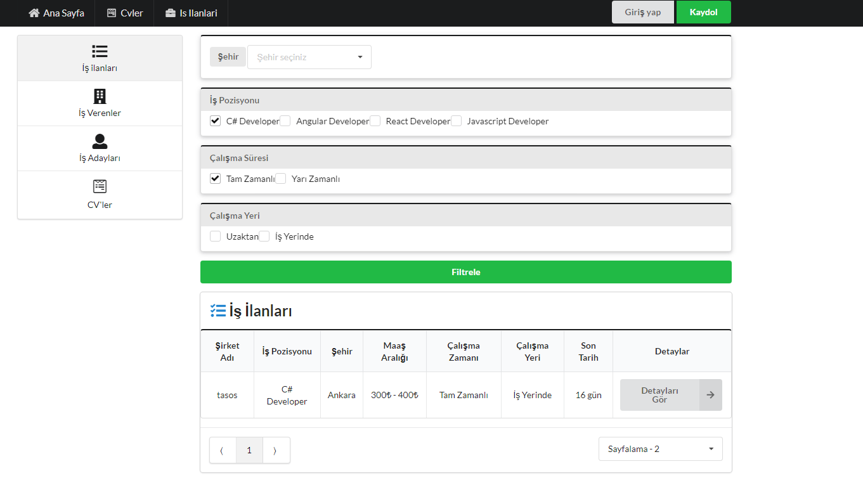This screenshot has height=504, width=863.
Task: Click the Kaydol button
Action: [x=703, y=11]
